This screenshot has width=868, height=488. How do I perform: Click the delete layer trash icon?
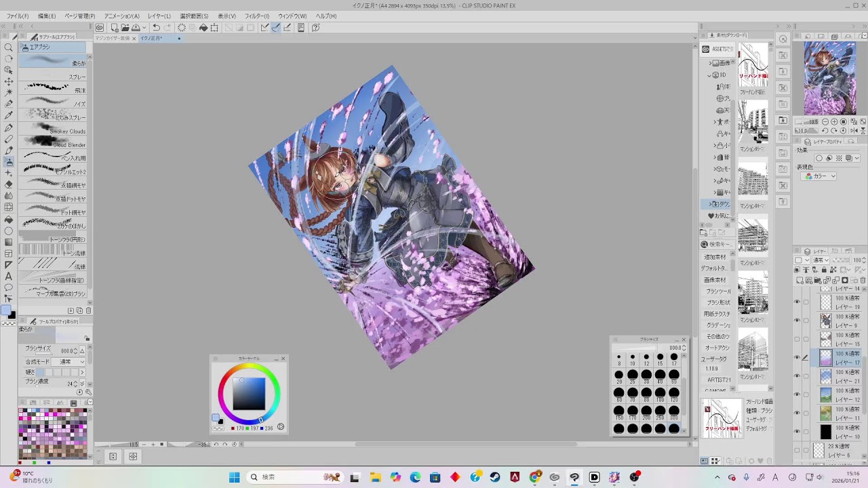tap(864, 280)
